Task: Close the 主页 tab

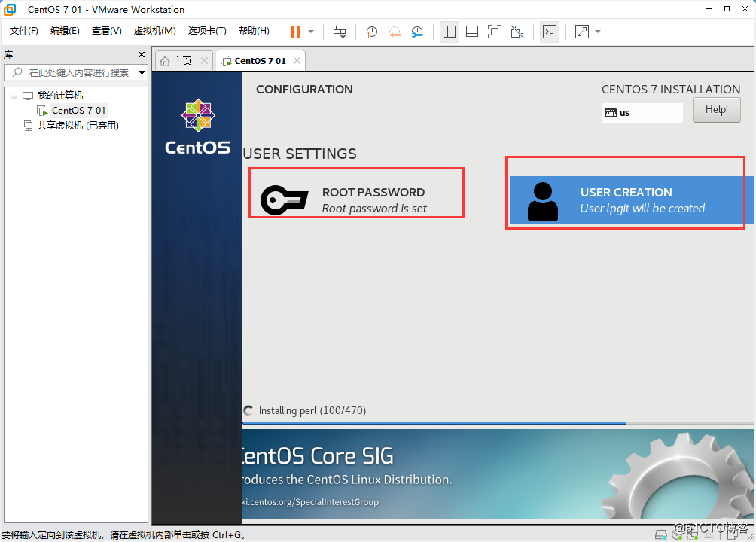Action: pyautogui.click(x=204, y=61)
